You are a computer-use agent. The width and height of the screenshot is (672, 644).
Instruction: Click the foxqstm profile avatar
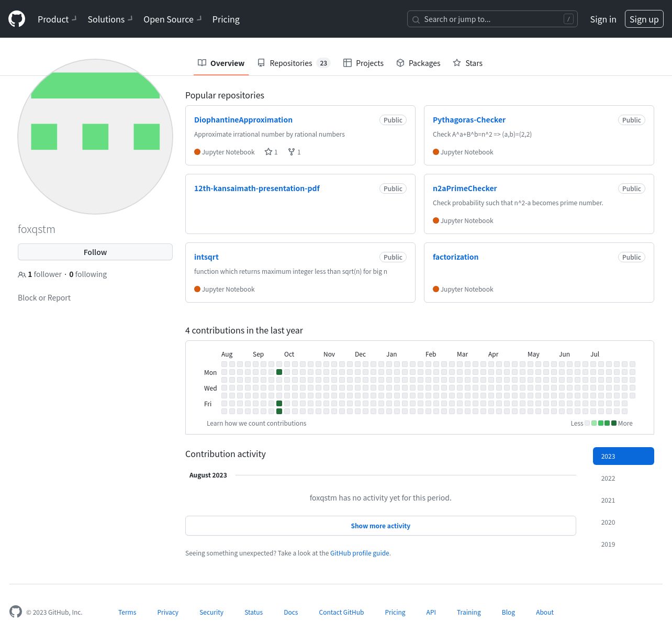click(x=95, y=137)
